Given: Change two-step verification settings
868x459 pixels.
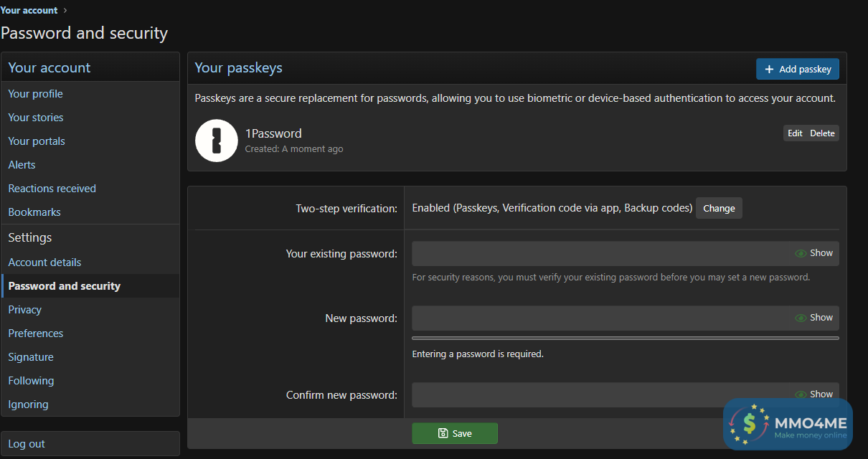Looking at the screenshot, I should tap(719, 209).
